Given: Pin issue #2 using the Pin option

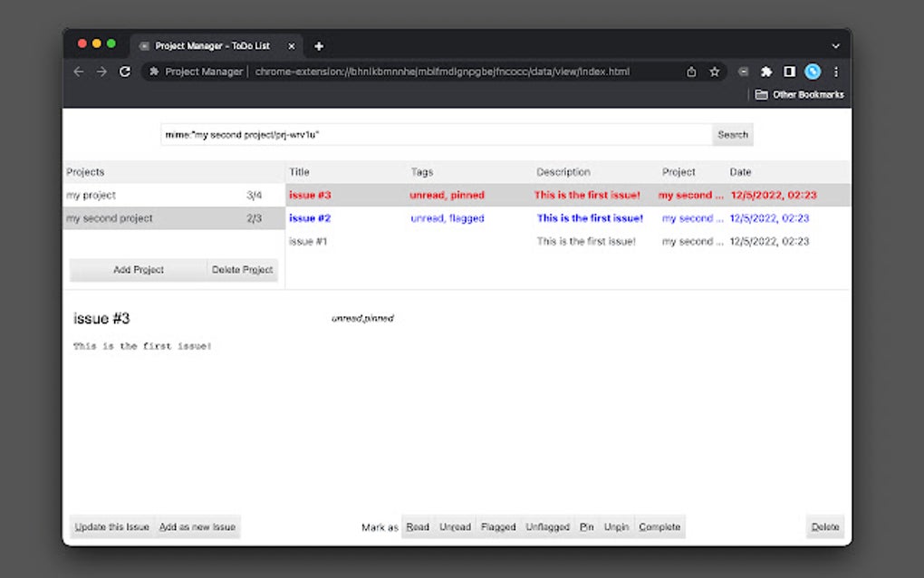Looking at the screenshot, I should pyautogui.click(x=586, y=526).
